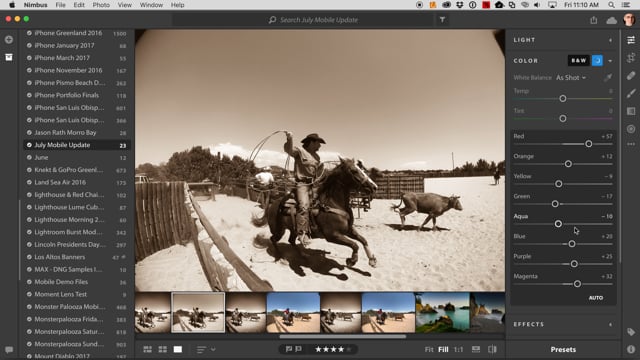Open the Keywords tag panel

631,332
